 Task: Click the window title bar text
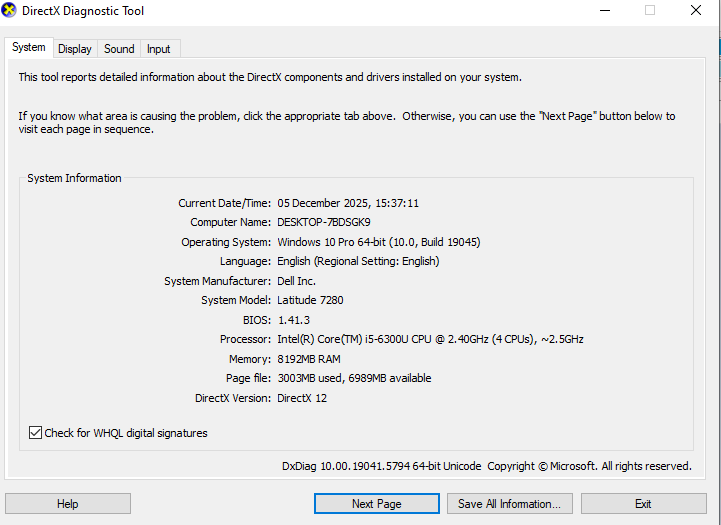pos(83,11)
